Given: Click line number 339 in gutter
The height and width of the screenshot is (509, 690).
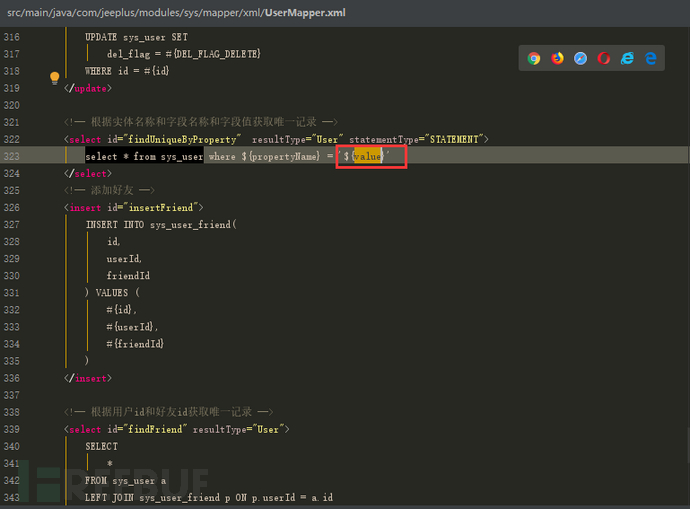Looking at the screenshot, I should [11, 429].
